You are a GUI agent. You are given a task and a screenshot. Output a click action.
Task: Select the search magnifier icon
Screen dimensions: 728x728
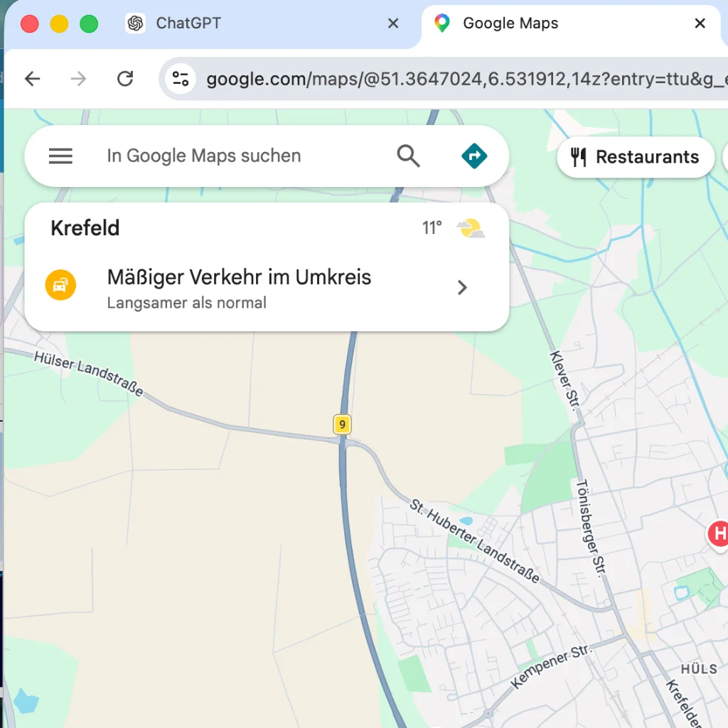408,155
